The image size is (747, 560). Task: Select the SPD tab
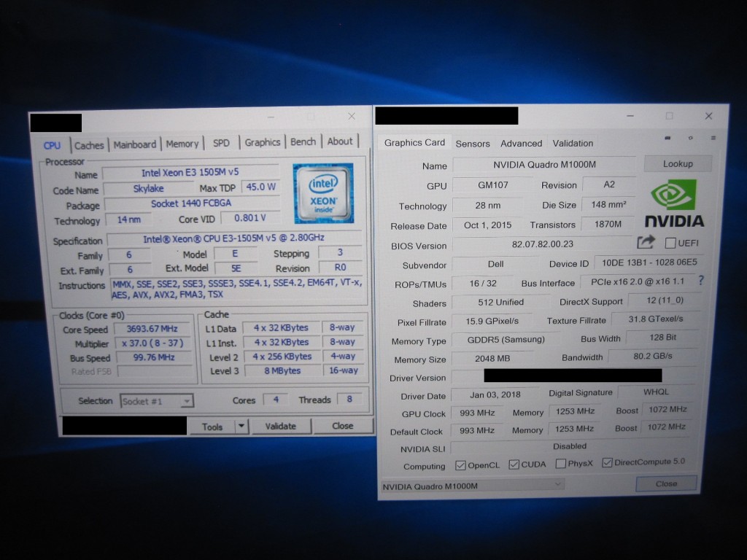(x=221, y=143)
